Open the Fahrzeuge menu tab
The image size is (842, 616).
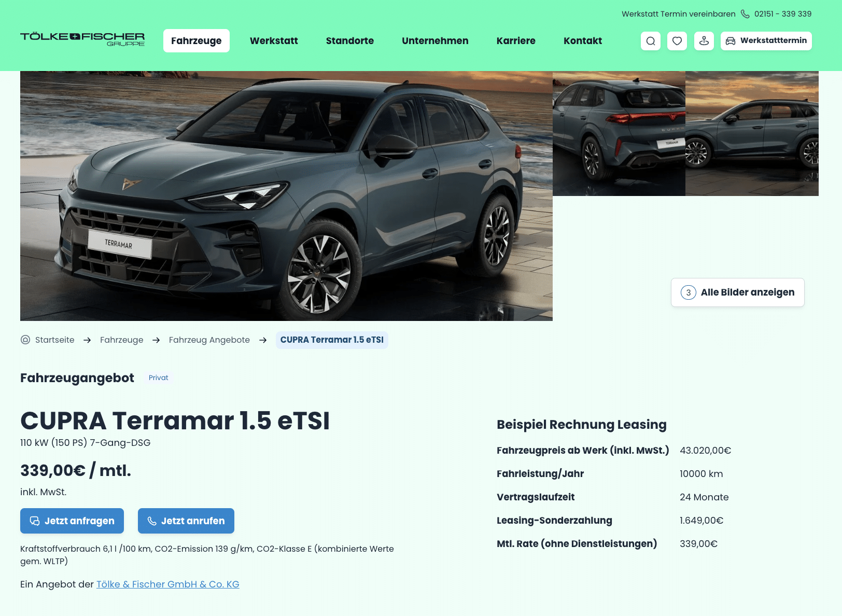click(197, 41)
